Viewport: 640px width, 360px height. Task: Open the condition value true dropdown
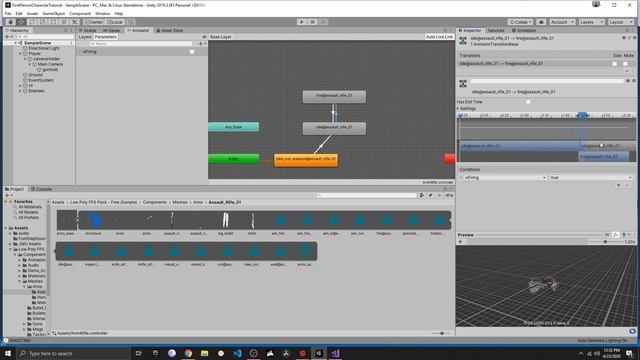point(591,178)
